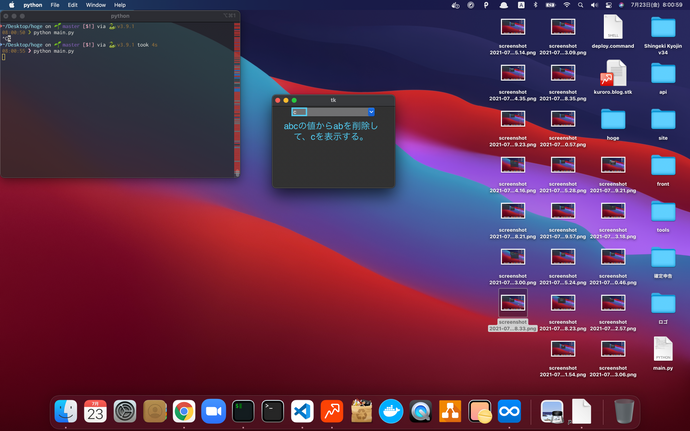690x431 pixels.
Task: Click the Japanese label text in tk window
Action: tap(330, 131)
